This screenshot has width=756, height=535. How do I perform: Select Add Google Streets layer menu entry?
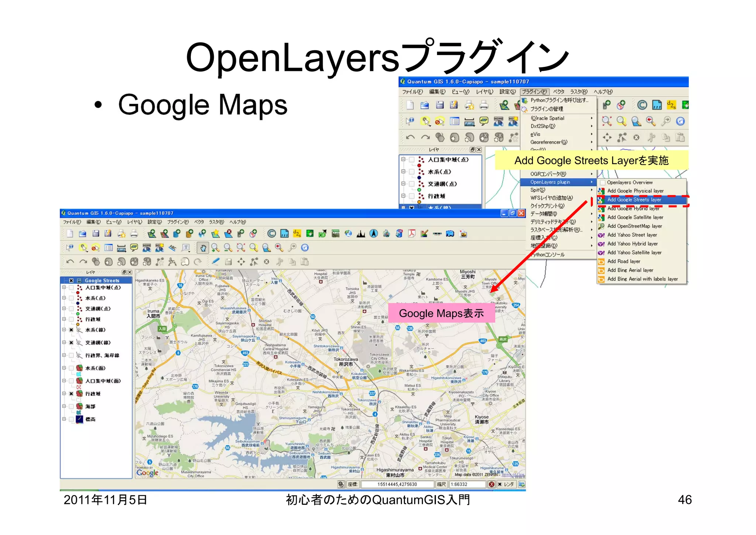642,200
